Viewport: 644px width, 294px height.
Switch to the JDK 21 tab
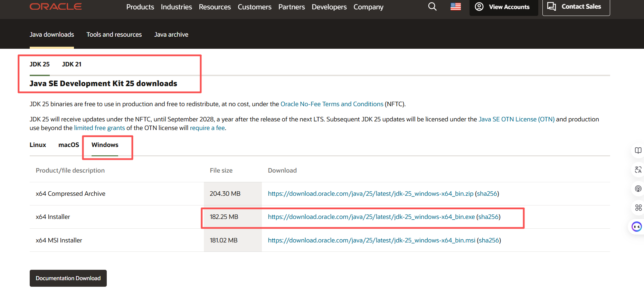coord(72,64)
